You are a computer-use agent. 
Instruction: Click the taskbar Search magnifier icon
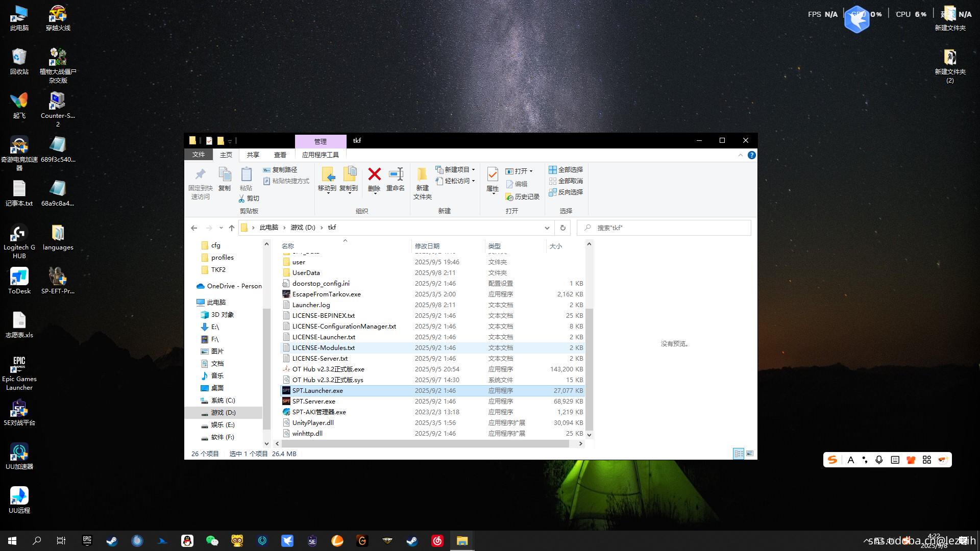point(37,541)
